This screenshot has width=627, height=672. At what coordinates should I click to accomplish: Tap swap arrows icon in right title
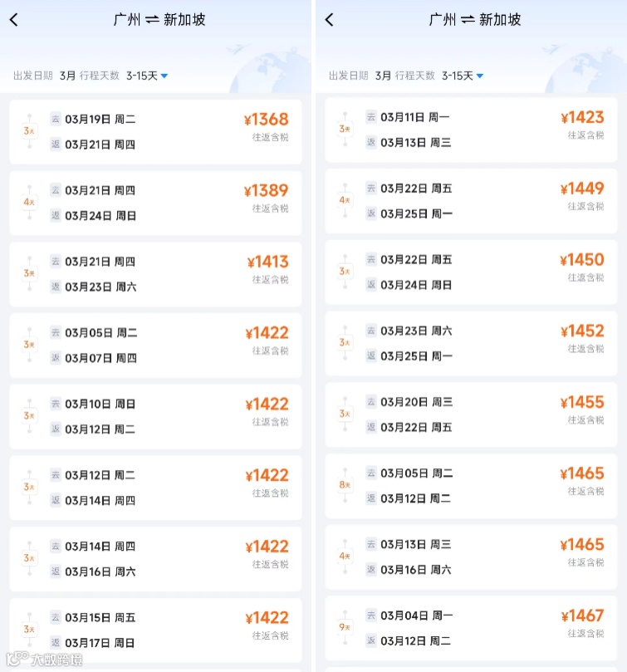tap(468, 20)
